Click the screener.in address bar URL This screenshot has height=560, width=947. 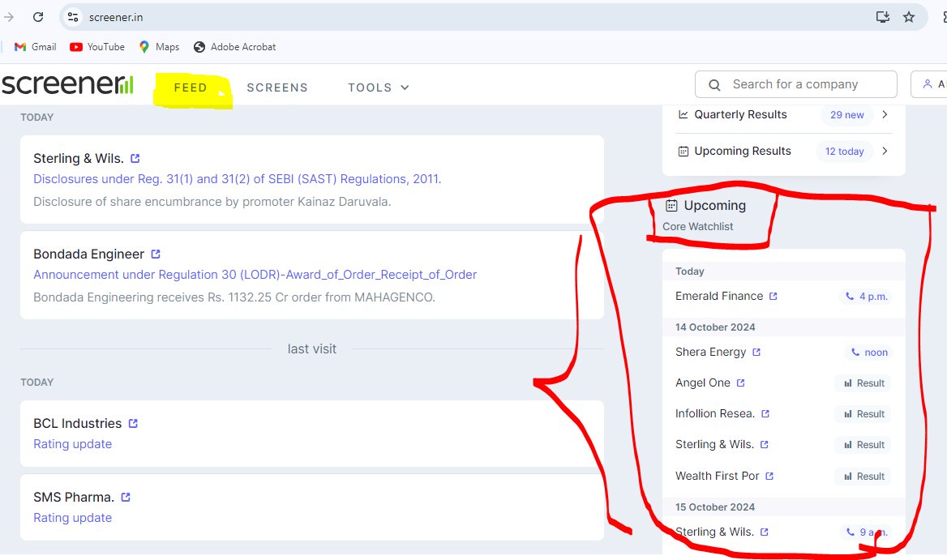[116, 17]
